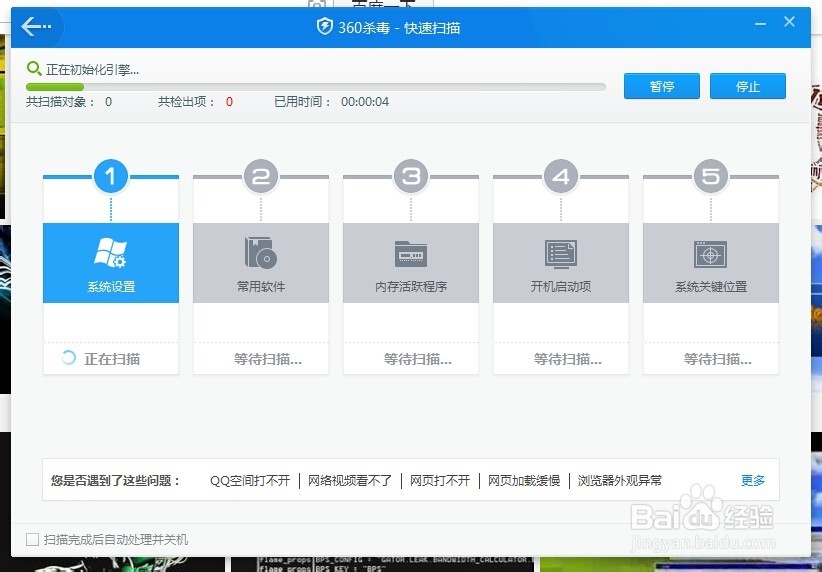Click the 360杀毒 - 快速扫描 title text
Screen dimensions: 822x572
tap(399, 27)
